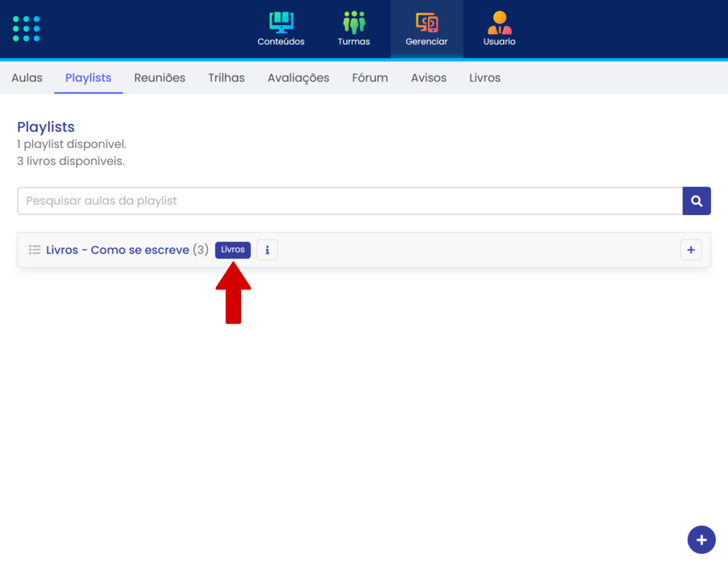Open the Usuario profile icon
The image size is (728, 566).
(499, 23)
